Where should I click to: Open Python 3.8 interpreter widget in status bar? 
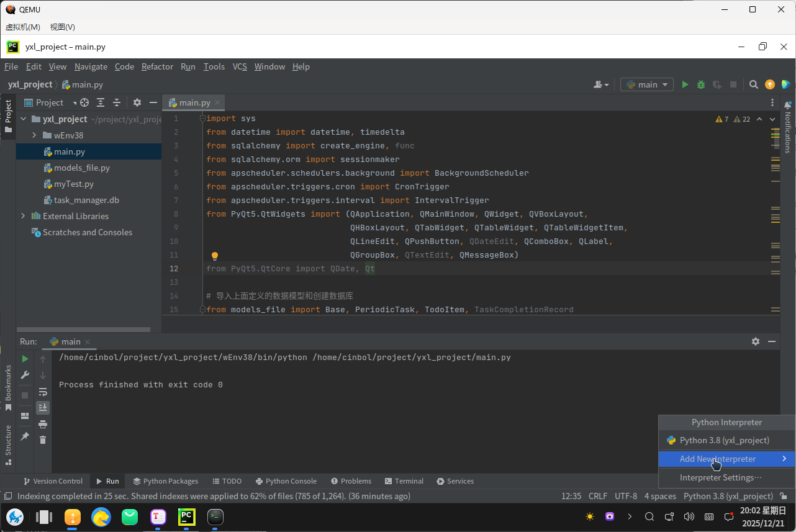[728, 496]
